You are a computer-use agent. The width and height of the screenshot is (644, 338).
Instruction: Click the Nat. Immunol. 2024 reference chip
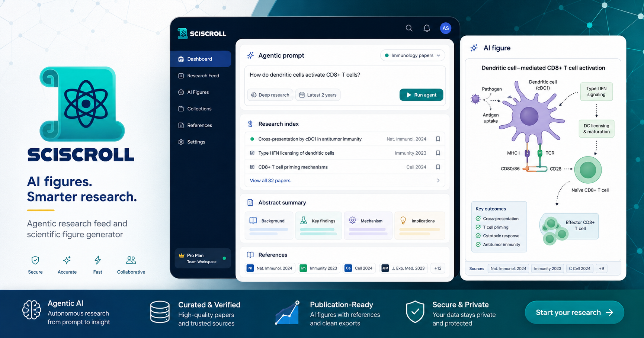pos(270,268)
